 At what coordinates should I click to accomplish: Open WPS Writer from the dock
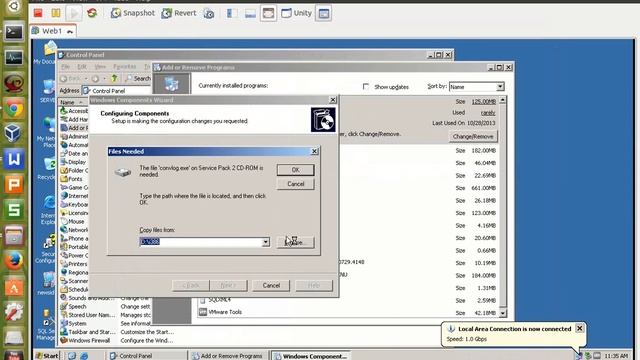pos(14,159)
